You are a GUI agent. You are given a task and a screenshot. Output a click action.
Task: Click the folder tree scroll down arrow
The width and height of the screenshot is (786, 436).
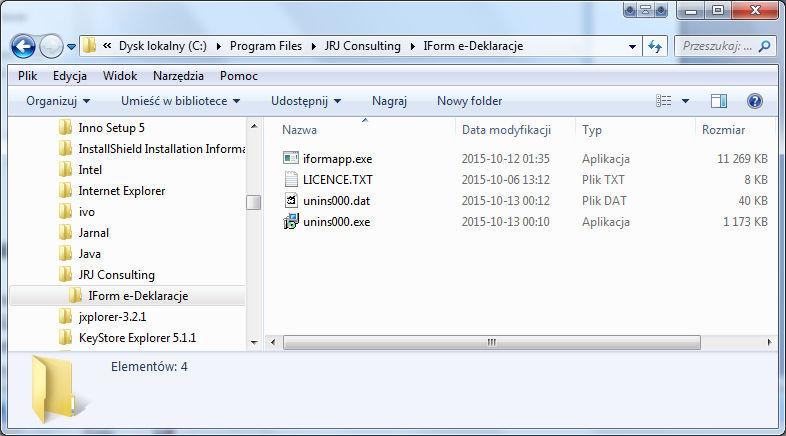pyautogui.click(x=254, y=343)
